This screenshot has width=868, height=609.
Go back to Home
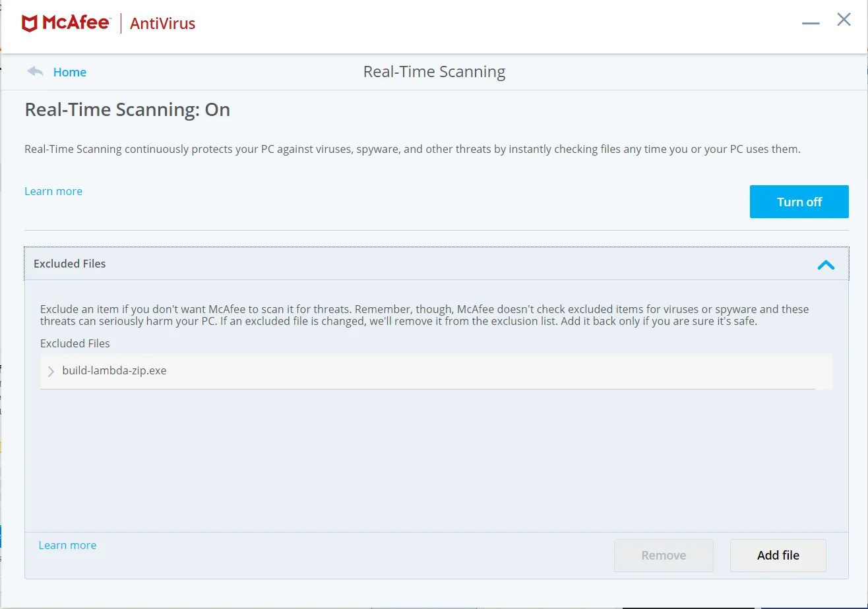[x=70, y=72]
